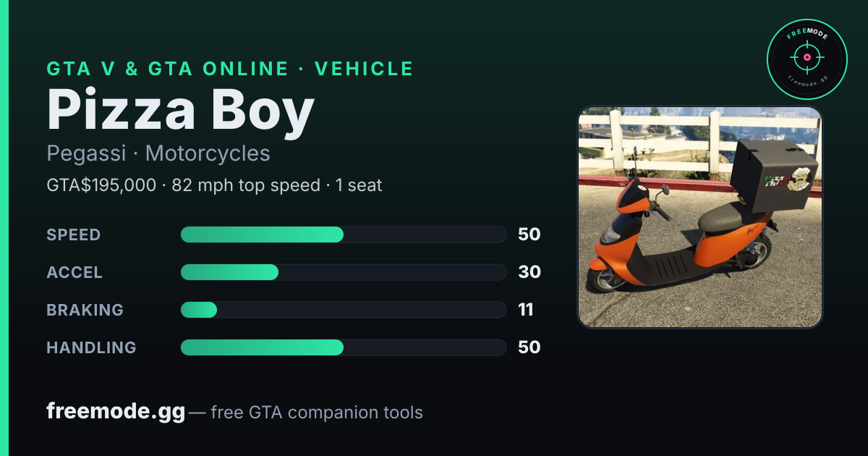Click the Freemode crosshair logo badge
868x456 pixels.
[807, 59]
